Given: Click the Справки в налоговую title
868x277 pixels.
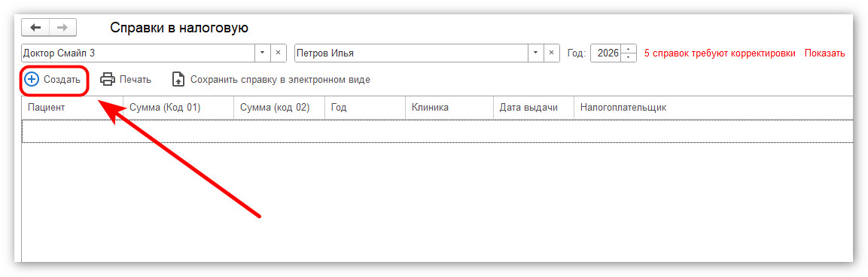Looking at the screenshot, I should 179,28.
